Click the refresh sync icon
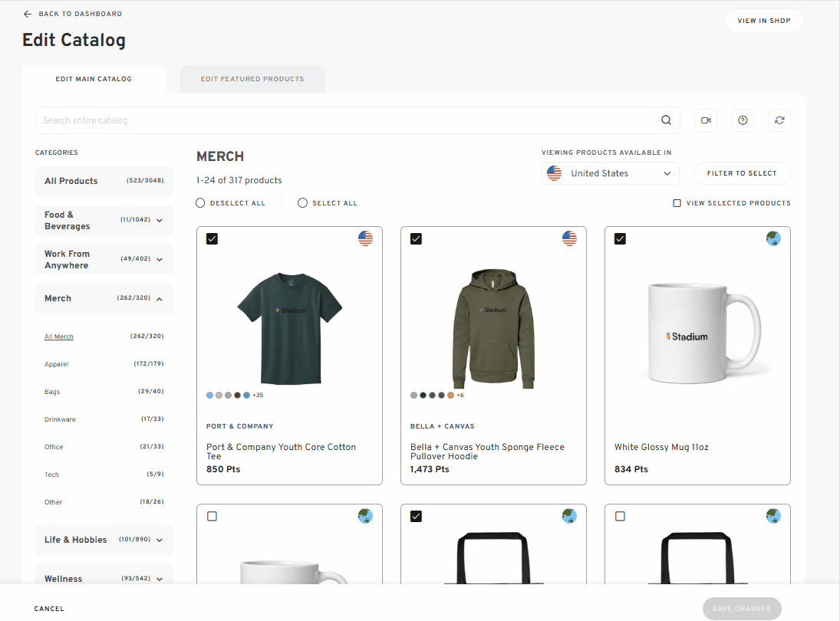The height and width of the screenshot is (621, 840). point(779,120)
